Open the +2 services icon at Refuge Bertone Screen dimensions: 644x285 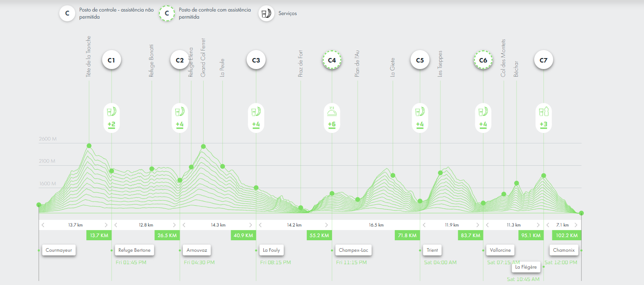coord(112,118)
